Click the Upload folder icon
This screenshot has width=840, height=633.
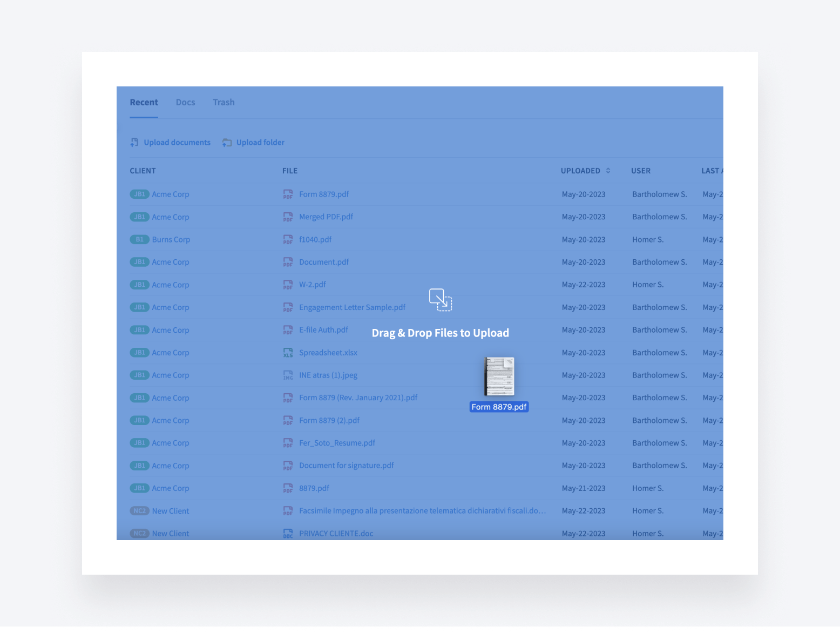(x=227, y=143)
